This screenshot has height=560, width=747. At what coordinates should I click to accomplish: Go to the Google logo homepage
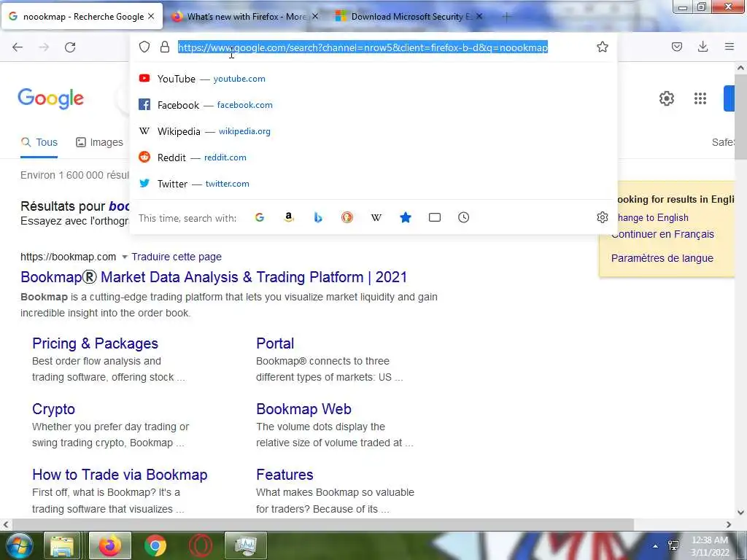pos(51,98)
